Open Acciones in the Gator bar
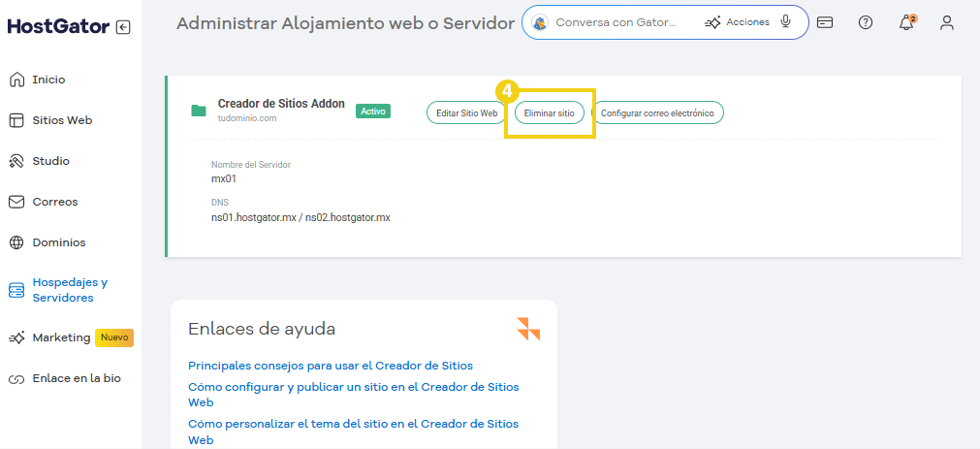 pyautogui.click(x=737, y=22)
